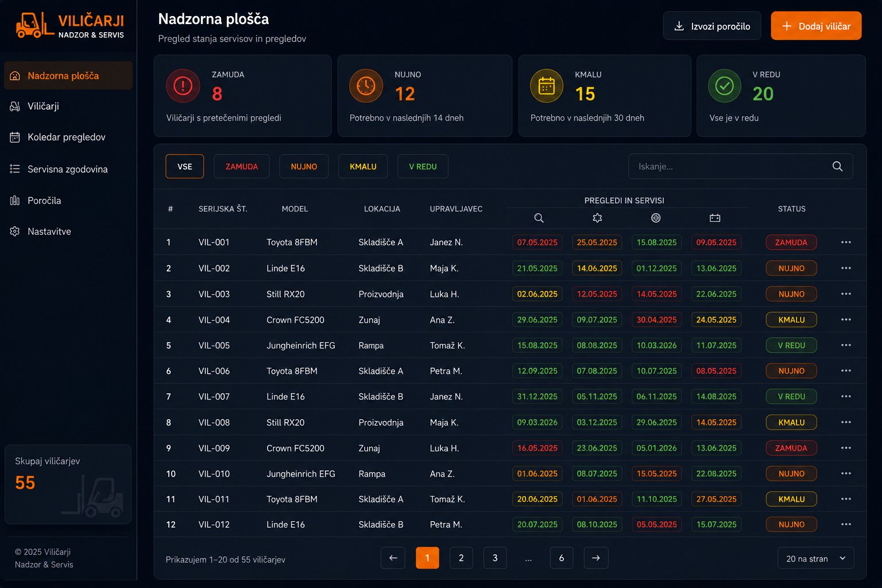
Task: Click the gear service column header icon
Action: [597, 218]
